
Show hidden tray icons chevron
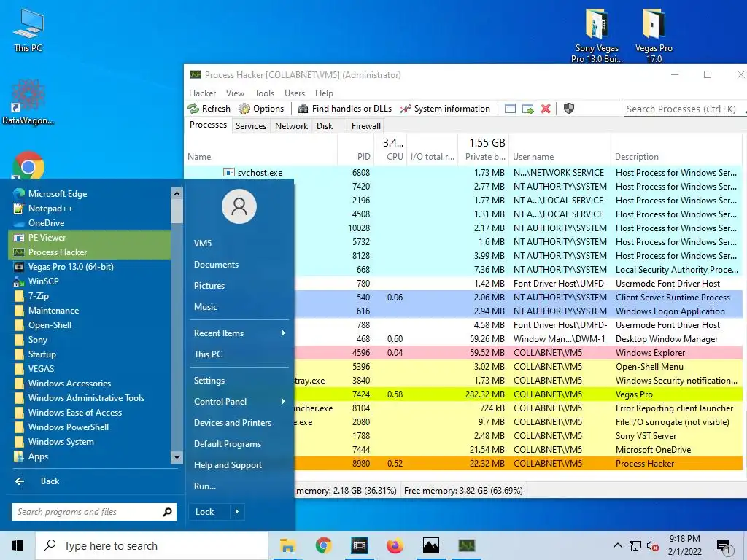[x=617, y=545]
